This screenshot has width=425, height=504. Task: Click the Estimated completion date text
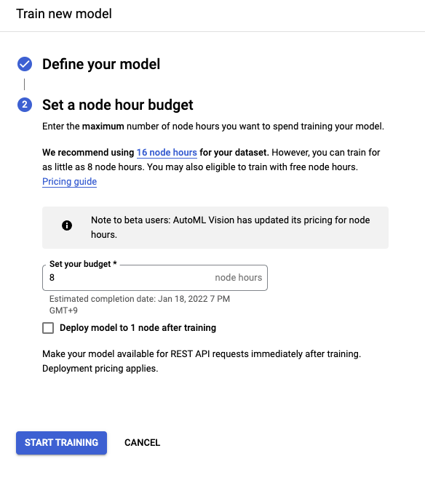[140, 305]
